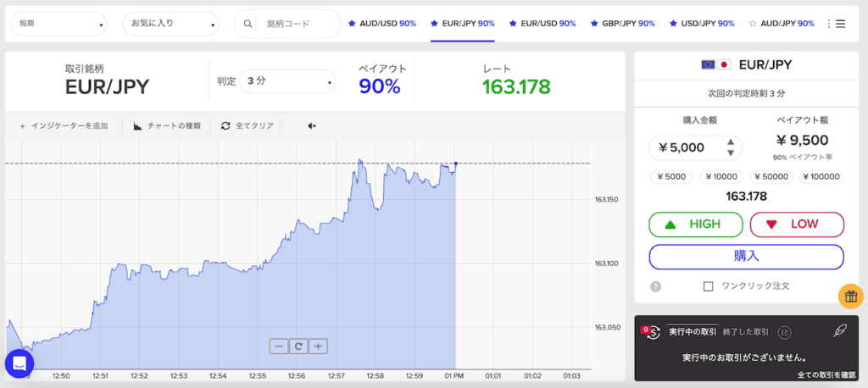Viewport: 868px width, 388px height.
Task: Unfavorite the GBP/JPY star
Action: point(593,24)
